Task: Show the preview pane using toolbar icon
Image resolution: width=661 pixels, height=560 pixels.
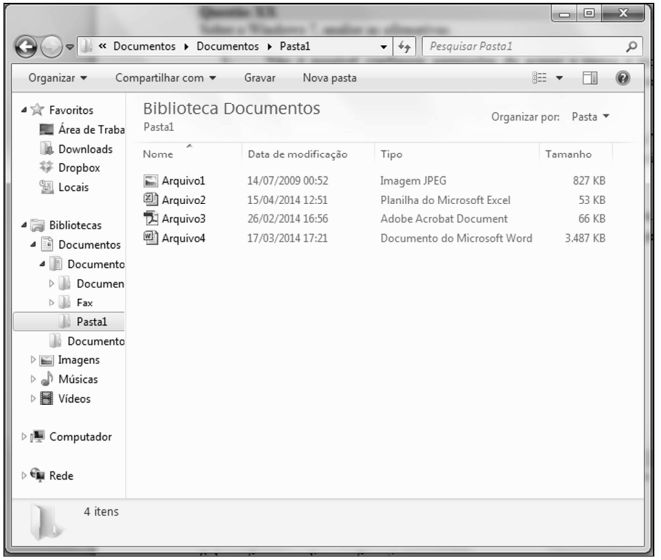Action: click(x=590, y=78)
